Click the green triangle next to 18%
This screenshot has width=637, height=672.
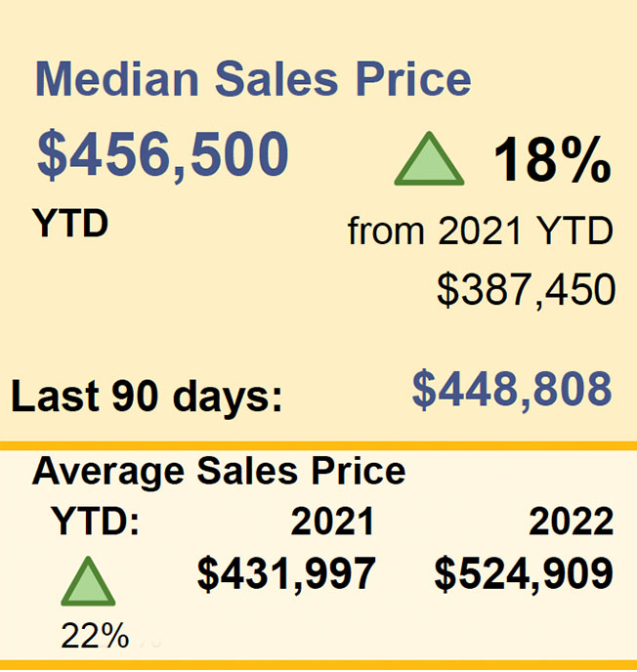click(429, 159)
